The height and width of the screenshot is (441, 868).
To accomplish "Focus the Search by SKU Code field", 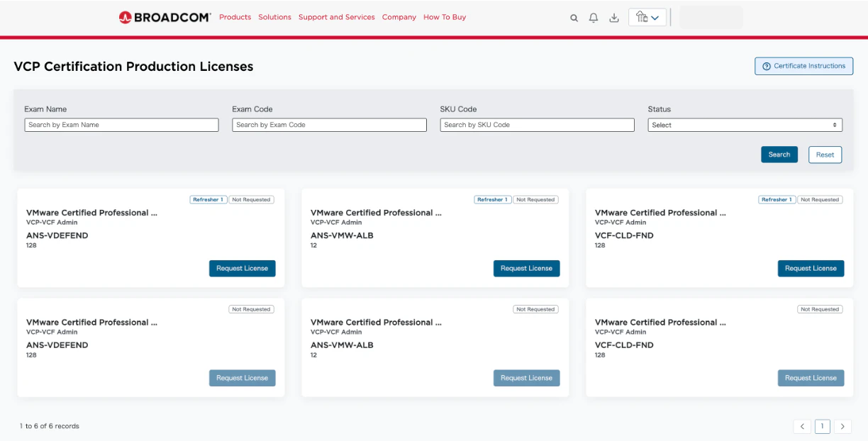I will [537, 125].
